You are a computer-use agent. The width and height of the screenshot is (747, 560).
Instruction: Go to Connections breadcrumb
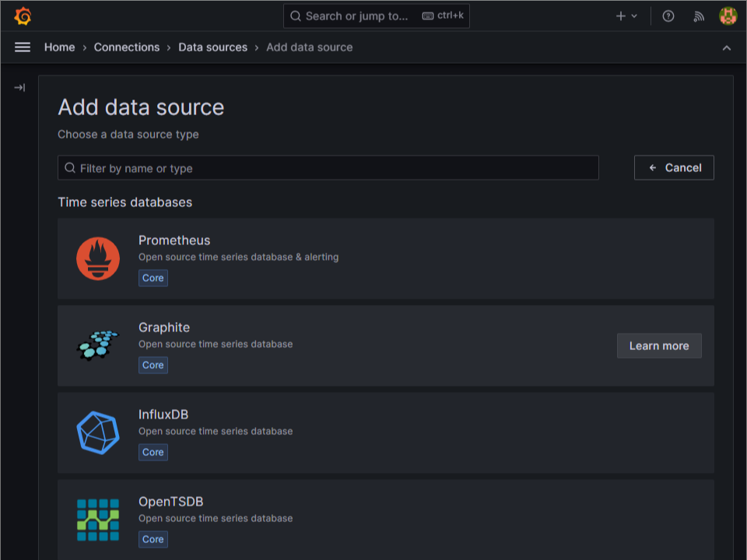click(x=127, y=47)
